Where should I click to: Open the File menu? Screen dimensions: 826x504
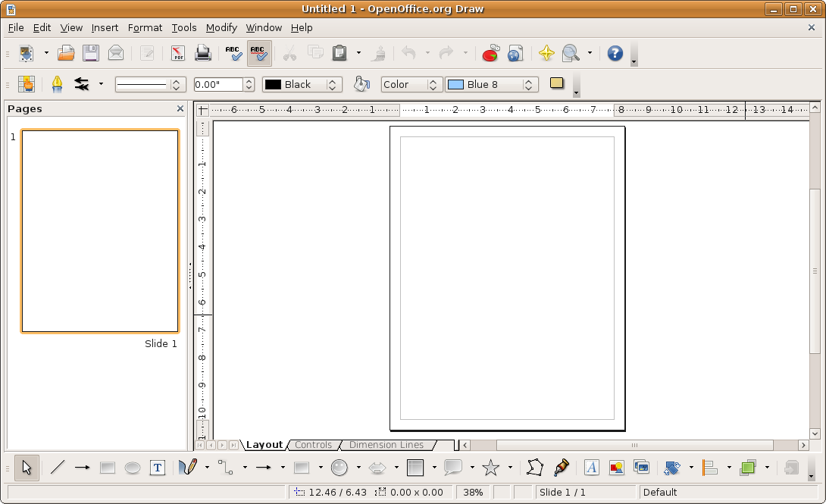16,27
